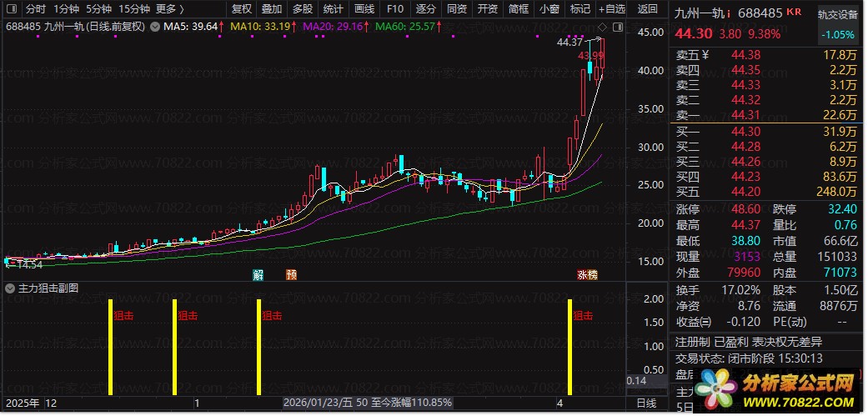Select the 15分钟 period tab
This screenshot has height=416, width=868.
134,9
